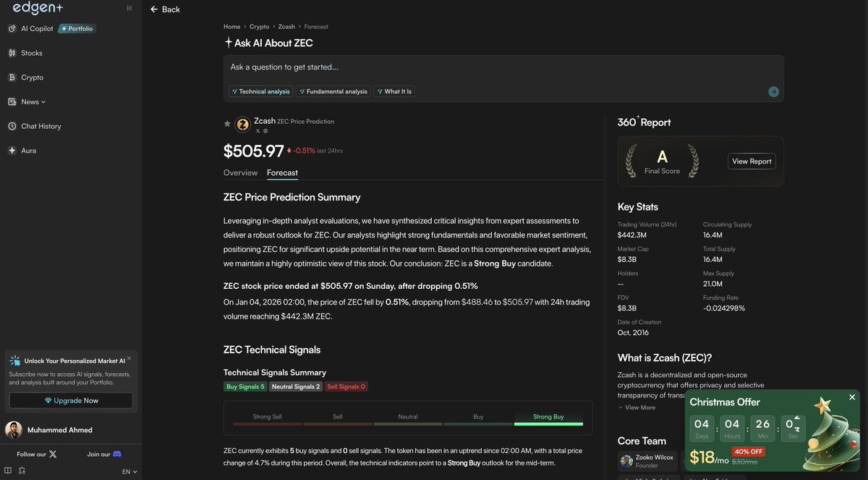The height and width of the screenshot is (480, 868).
Task: Type in the Ask a question field
Action: tap(434, 67)
